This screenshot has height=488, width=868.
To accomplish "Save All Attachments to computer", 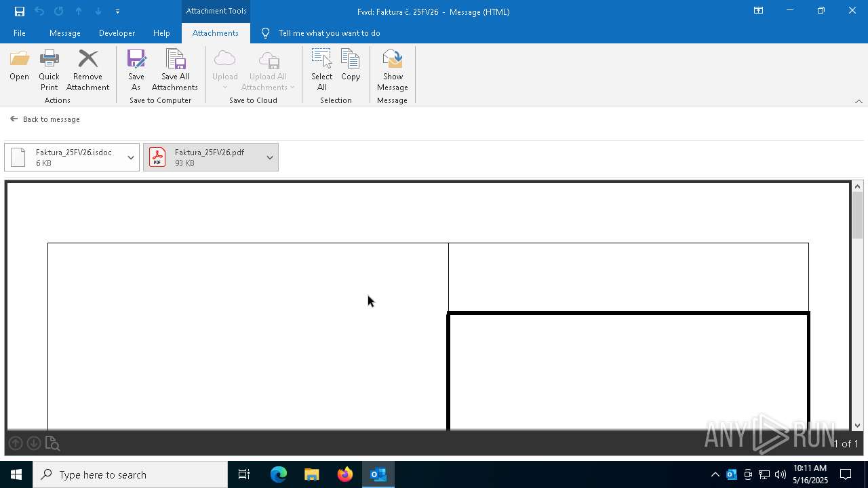I will click(x=175, y=70).
